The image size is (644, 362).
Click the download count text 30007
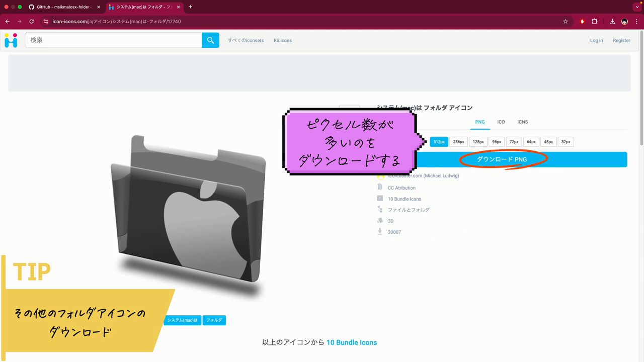pos(394,232)
